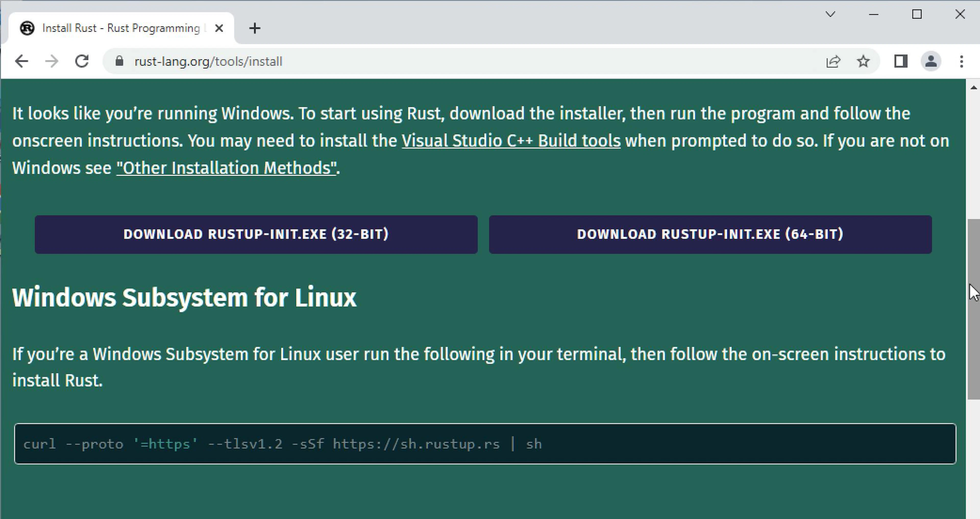This screenshot has width=980, height=519.
Task: Click the browser forward arrow
Action: 52,61
